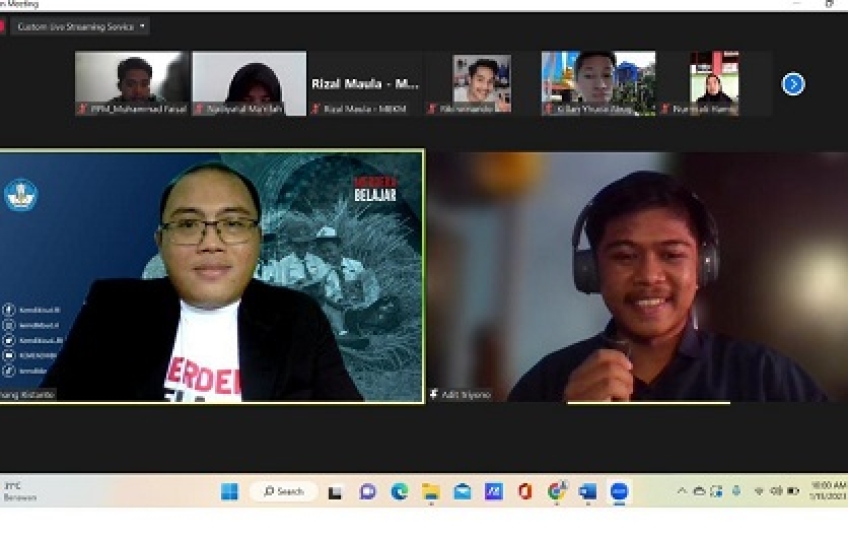The image size is (848, 536).
Task: Click the taskbar Search box
Action: (x=283, y=491)
